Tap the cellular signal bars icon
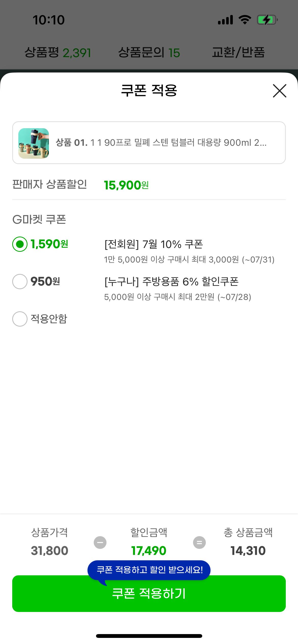The image size is (298, 644). (x=225, y=20)
